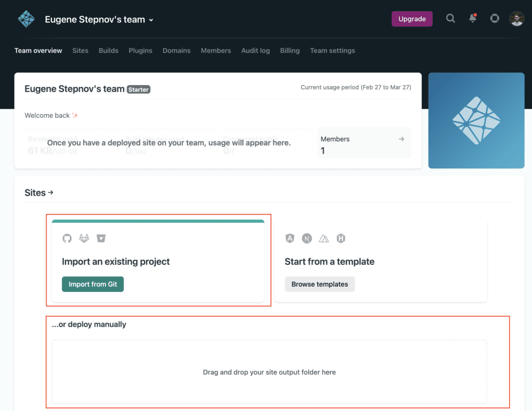Open the user avatar menu
The width and height of the screenshot is (532, 411).
pyautogui.click(x=517, y=19)
